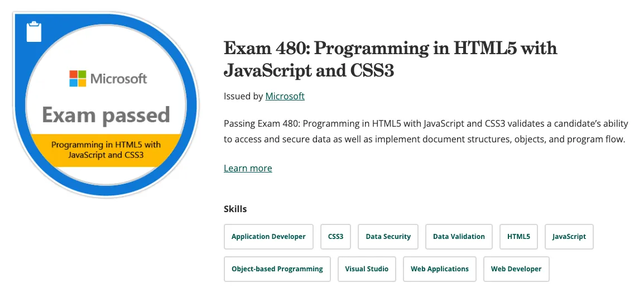Click the Data Validation skill tag
The image size is (644, 297).
point(459,236)
